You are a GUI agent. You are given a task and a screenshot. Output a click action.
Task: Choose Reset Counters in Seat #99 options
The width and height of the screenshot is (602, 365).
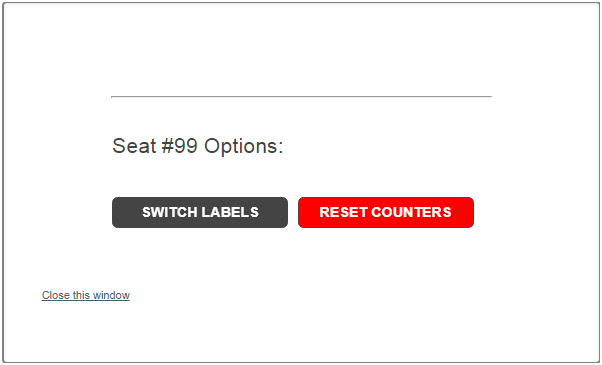[x=386, y=212]
